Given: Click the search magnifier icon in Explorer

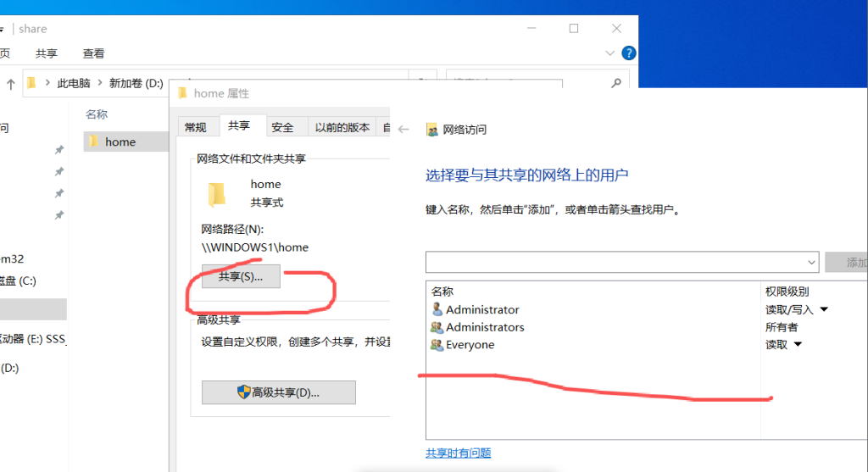Looking at the screenshot, I should coord(616,83).
